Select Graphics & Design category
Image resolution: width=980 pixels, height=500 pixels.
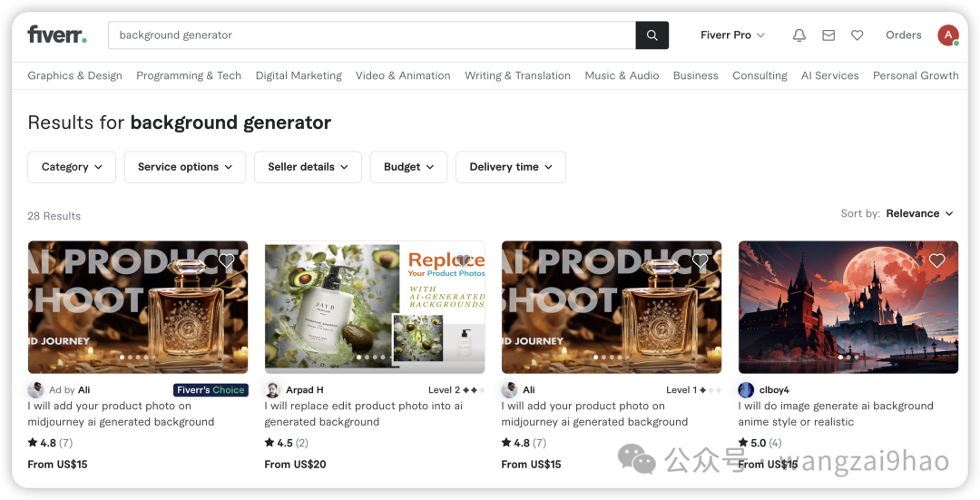click(75, 75)
